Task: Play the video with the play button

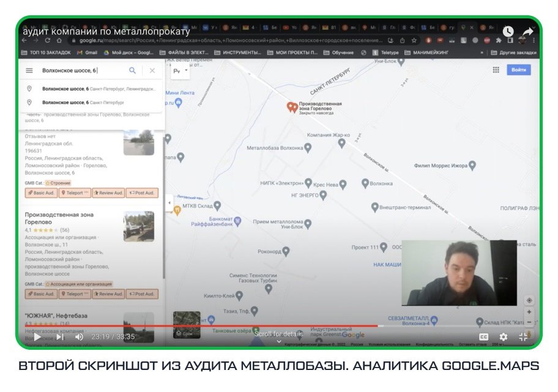Action: [x=37, y=336]
